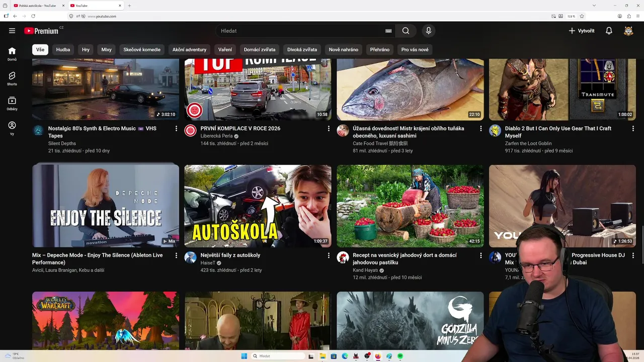Open the Shorts sidebar section
The image size is (644, 362).
12,78
